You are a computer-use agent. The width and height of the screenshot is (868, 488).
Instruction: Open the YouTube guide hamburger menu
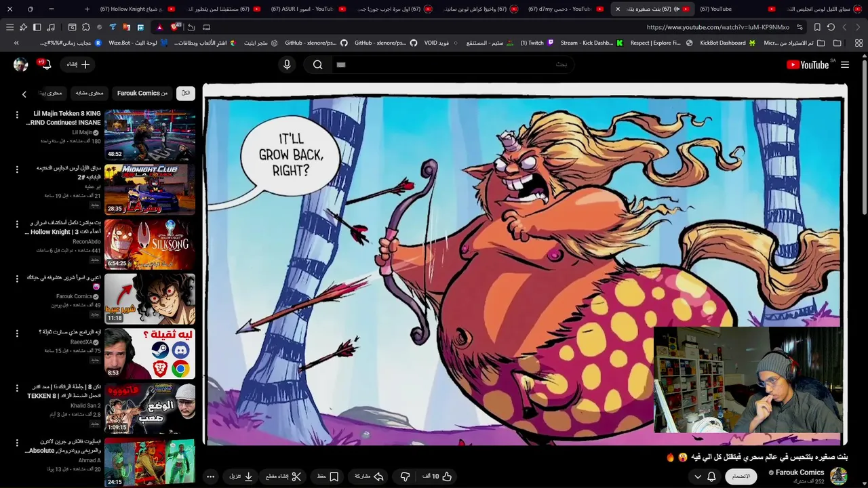pos(845,64)
